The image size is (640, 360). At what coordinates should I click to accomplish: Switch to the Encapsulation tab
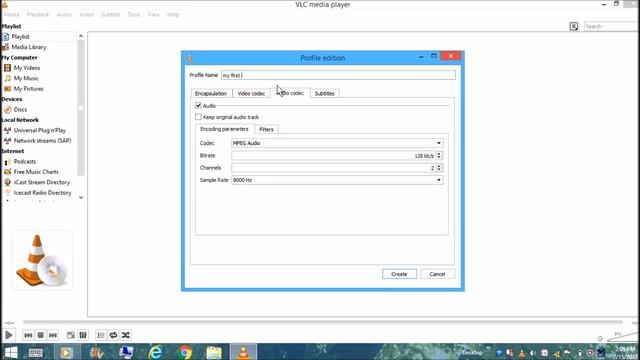click(211, 93)
